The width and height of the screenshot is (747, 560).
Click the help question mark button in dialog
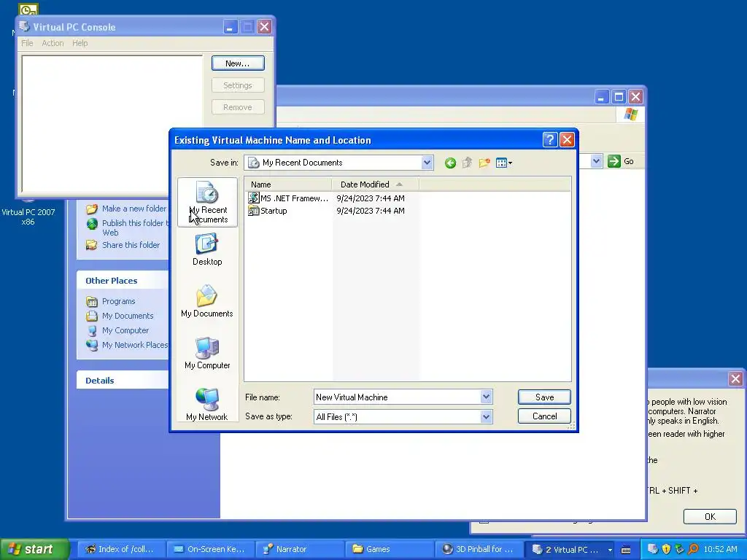point(550,140)
